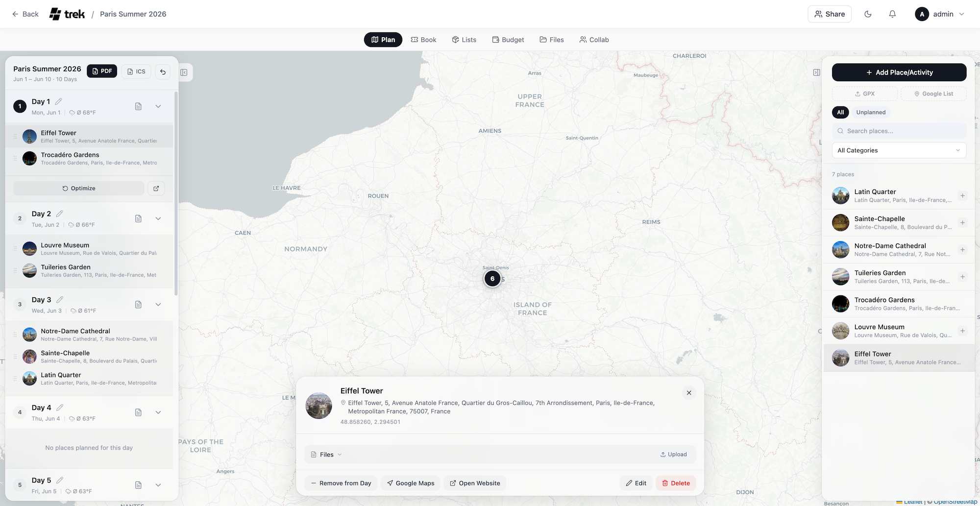Screen dimensions: 980x506
Task: Undo the last itinerary change
Action: 163,72
